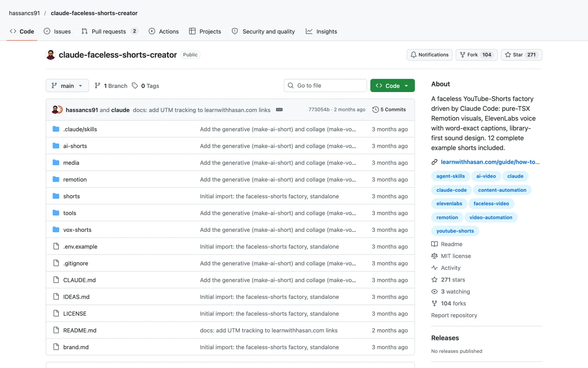Click the book icon next to Readme
The image size is (588, 368).
(x=434, y=244)
